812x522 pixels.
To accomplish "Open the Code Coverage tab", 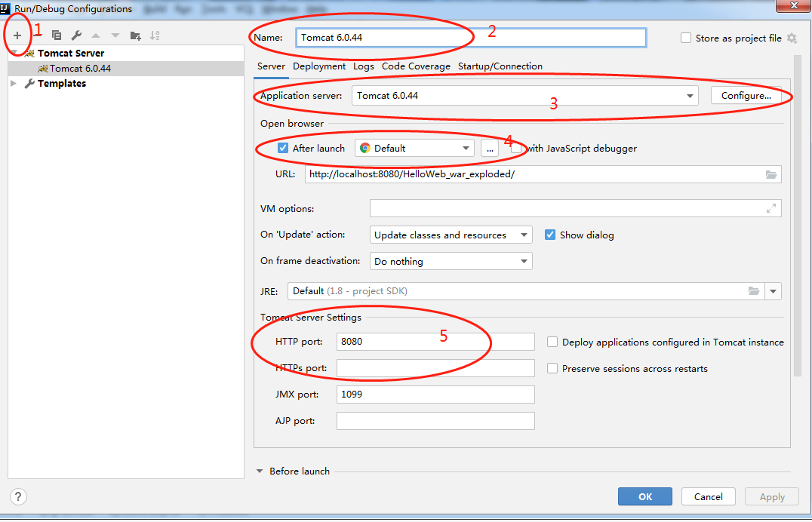I will tap(416, 66).
